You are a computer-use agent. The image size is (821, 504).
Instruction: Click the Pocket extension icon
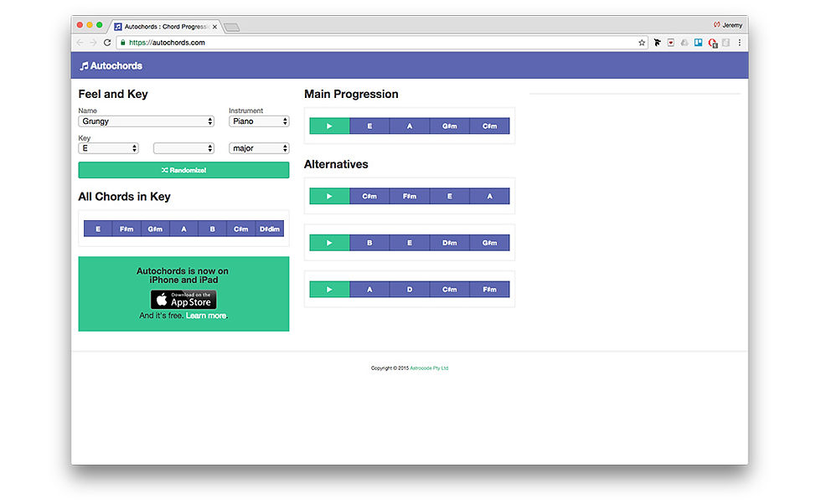671,43
